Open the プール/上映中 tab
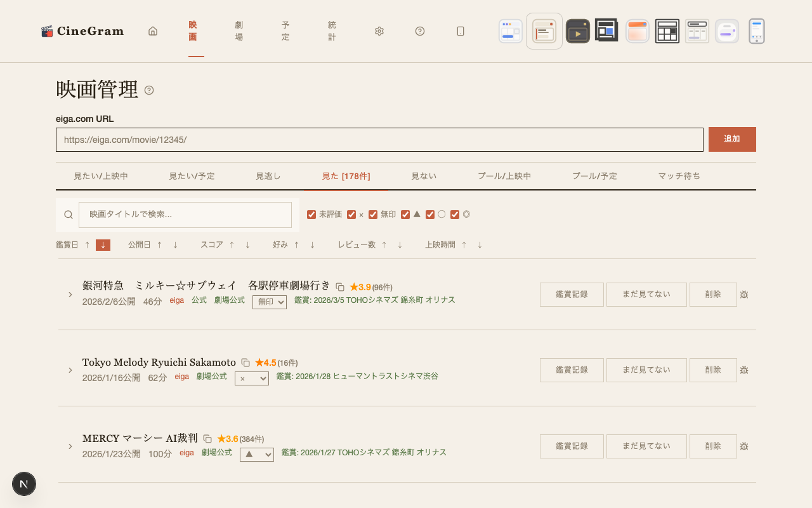Screen dimensions: 812x508 (504, 176)
